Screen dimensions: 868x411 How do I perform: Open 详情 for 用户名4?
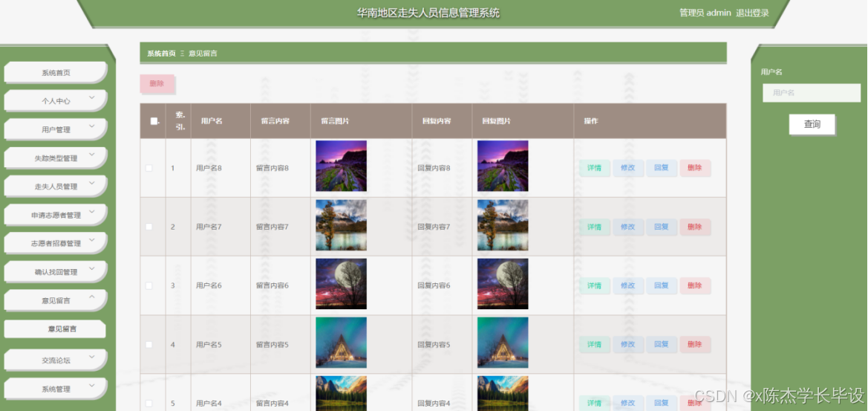[595, 404]
